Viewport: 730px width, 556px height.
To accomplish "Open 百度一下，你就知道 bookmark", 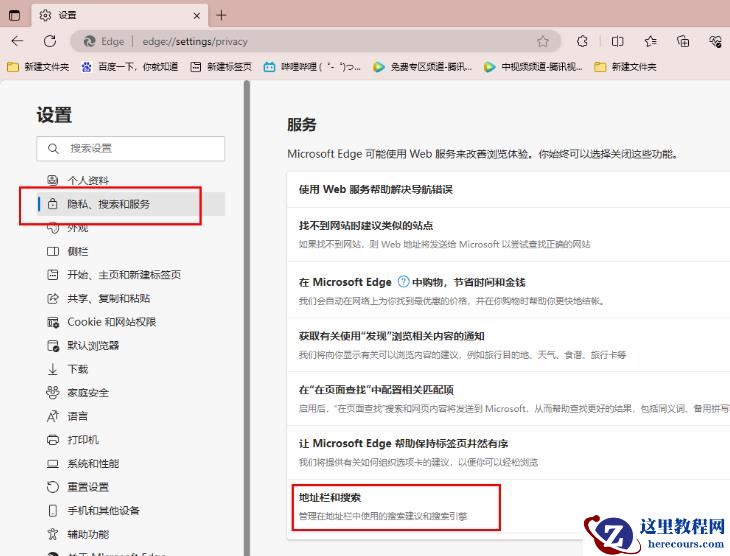I will 129,67.
